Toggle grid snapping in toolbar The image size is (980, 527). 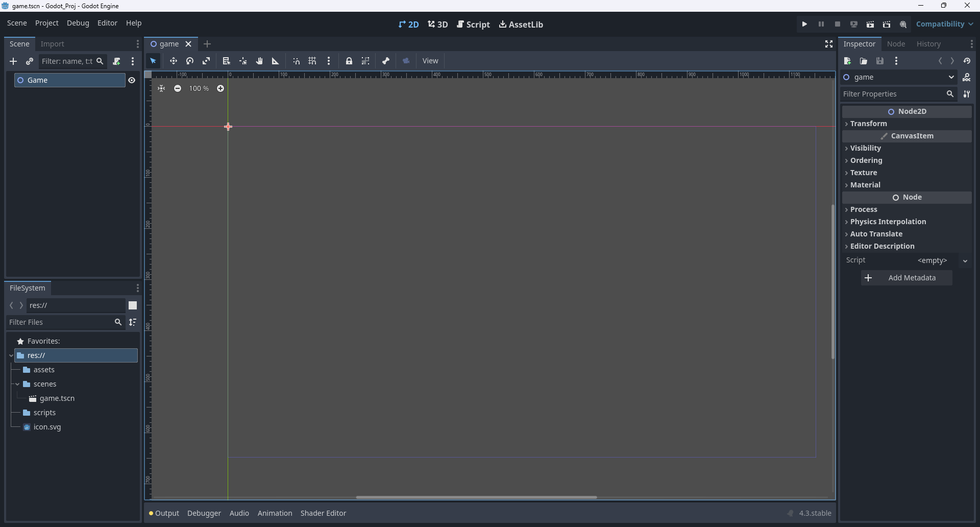(x=312, y=61)
